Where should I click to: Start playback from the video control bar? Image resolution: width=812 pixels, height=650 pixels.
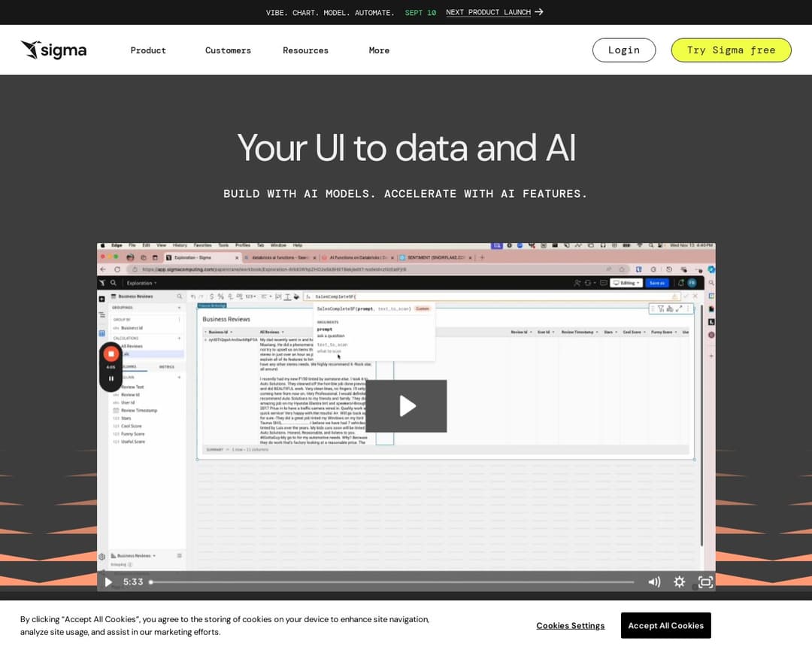(x=108, y=582)
